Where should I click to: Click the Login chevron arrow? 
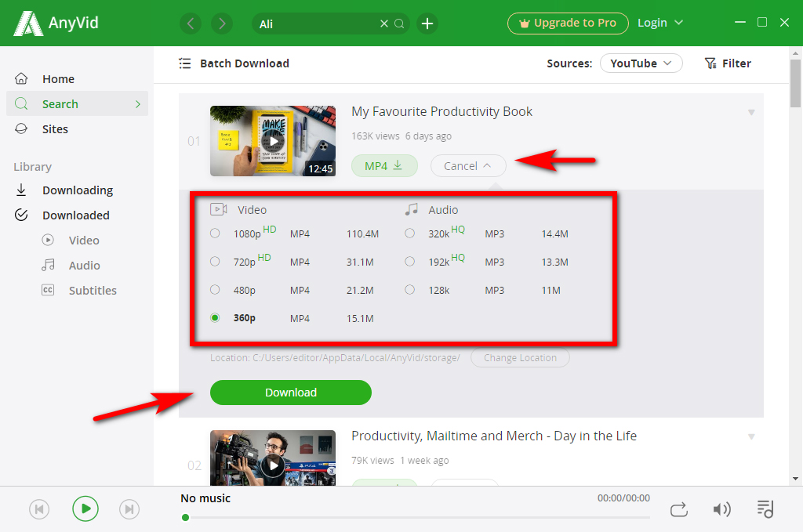(x=678, y=23)
